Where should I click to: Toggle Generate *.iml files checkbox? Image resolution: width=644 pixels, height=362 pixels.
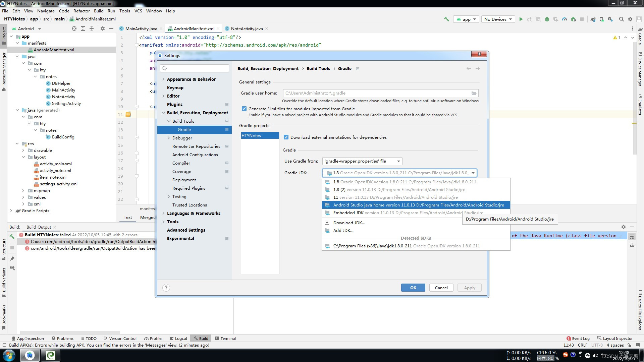244,109
